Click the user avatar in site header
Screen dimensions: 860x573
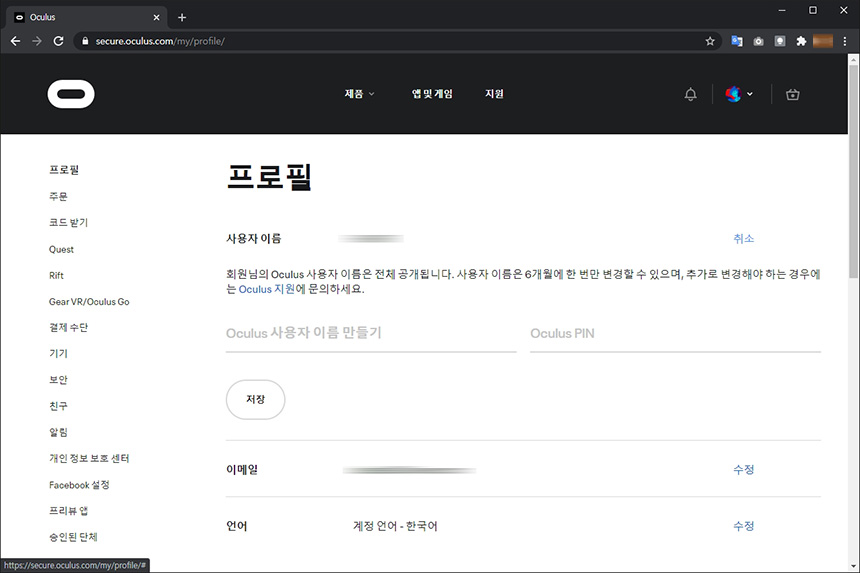(x=733, y=94)
